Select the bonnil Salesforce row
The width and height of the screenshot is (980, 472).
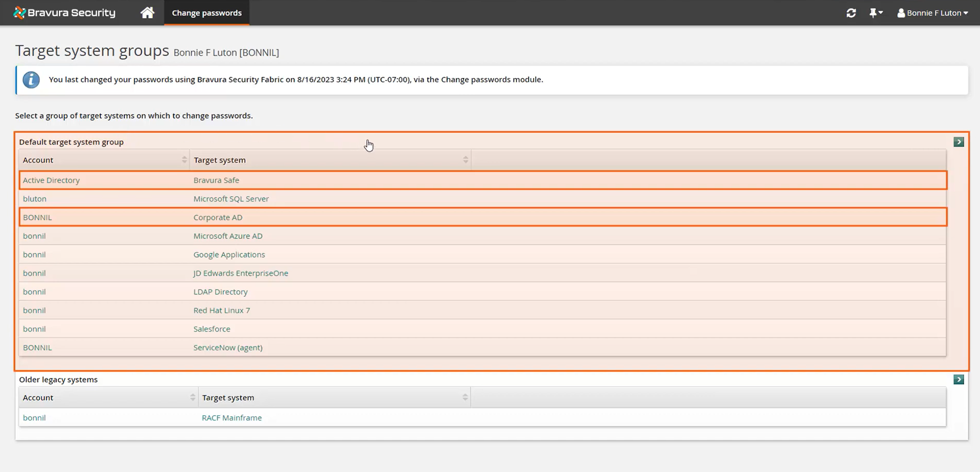pyautogui.click(x=212, y=329)
